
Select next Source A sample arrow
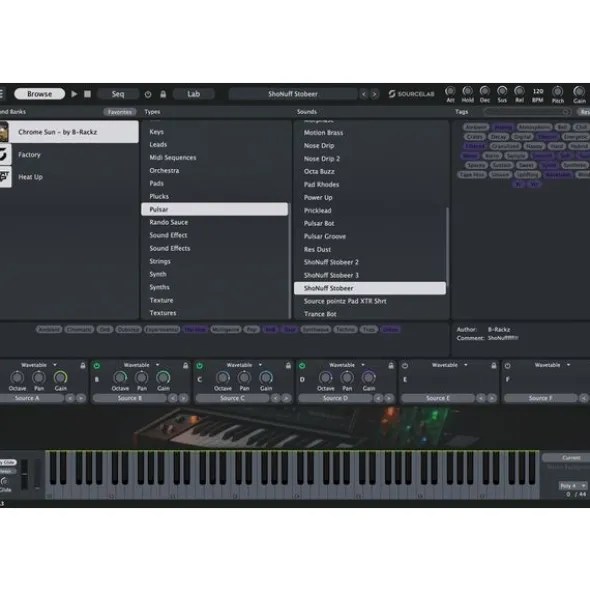tap(81, 398)
